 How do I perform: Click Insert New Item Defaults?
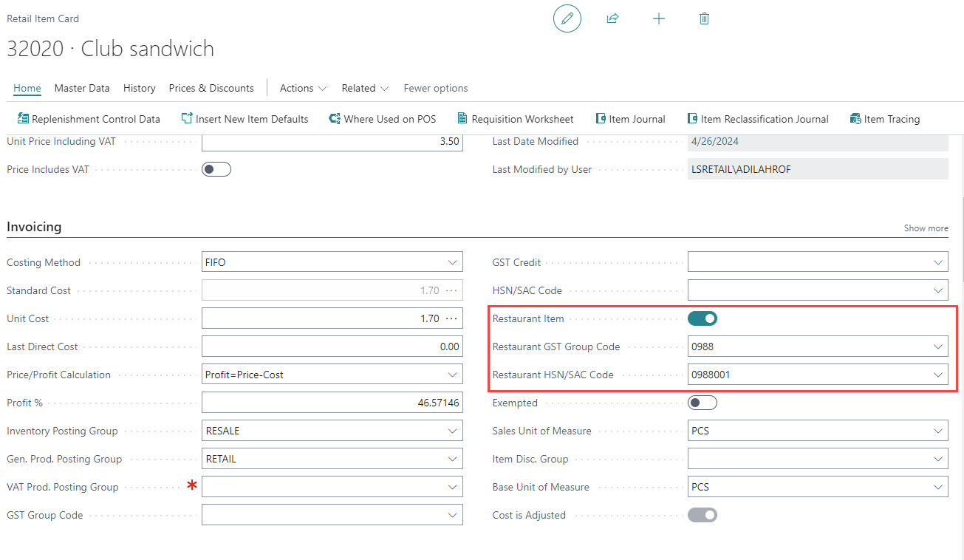[245, 119]
